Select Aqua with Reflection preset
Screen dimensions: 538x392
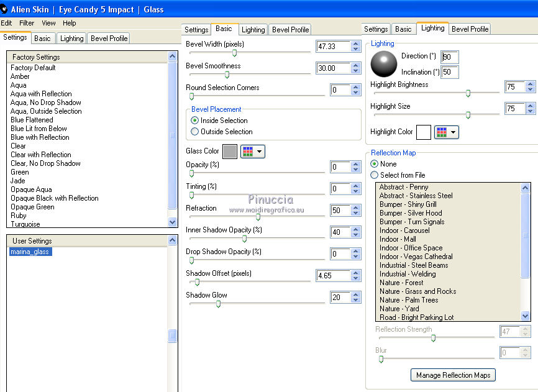click(x=41, y=94)
